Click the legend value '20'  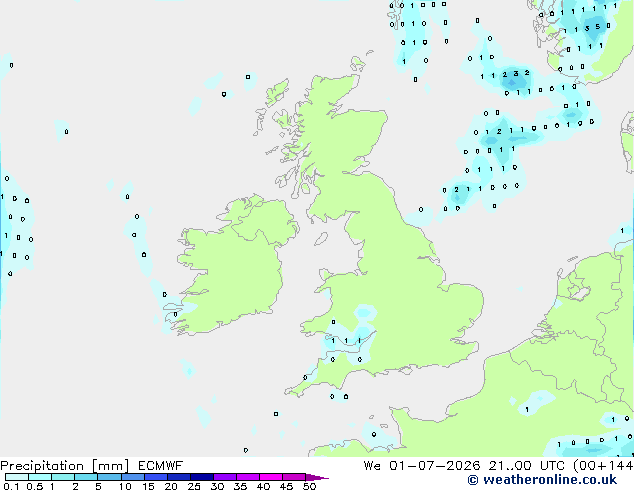click(x=171, y=486)
